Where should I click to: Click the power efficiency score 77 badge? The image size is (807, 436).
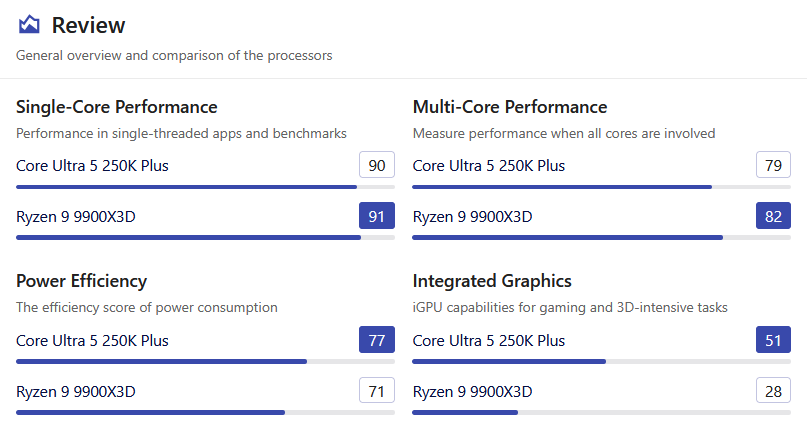pos(377,340)
